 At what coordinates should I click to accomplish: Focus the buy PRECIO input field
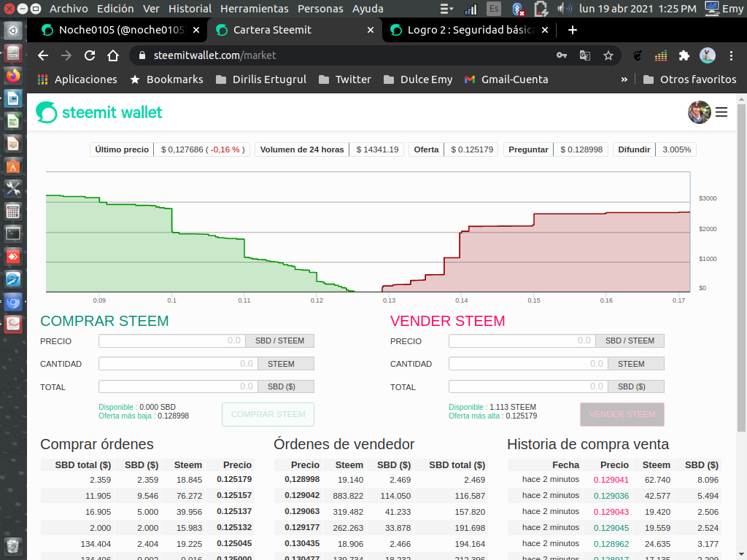pos(172,341)
